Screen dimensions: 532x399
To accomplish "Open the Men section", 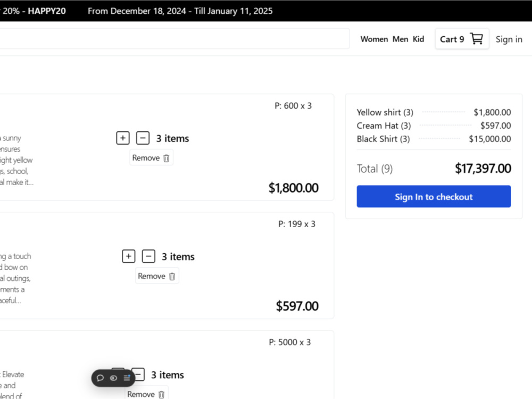I will coord(400,39).
